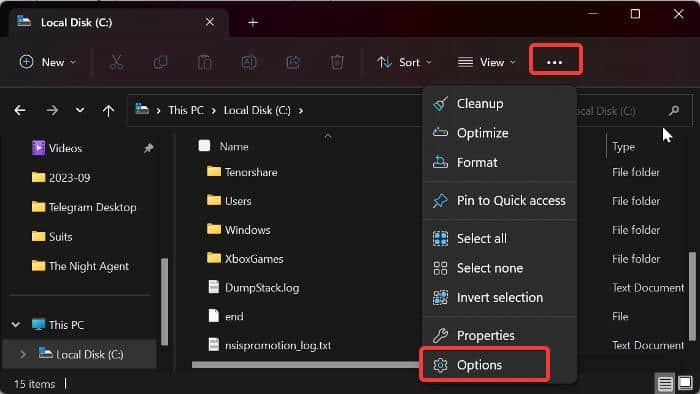Collapse the This PC tree node
Viewport: 700px width, 394px height.
tap(16, 324)
